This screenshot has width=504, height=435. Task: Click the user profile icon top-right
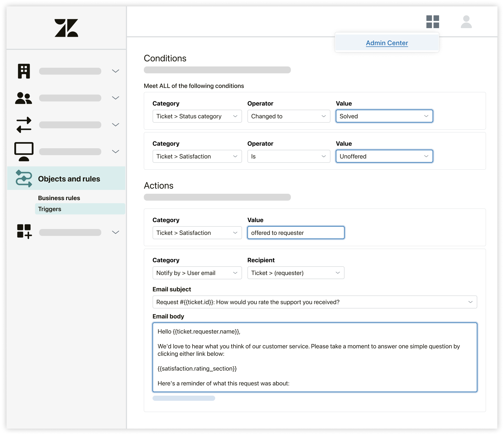[x=466, y=22]
